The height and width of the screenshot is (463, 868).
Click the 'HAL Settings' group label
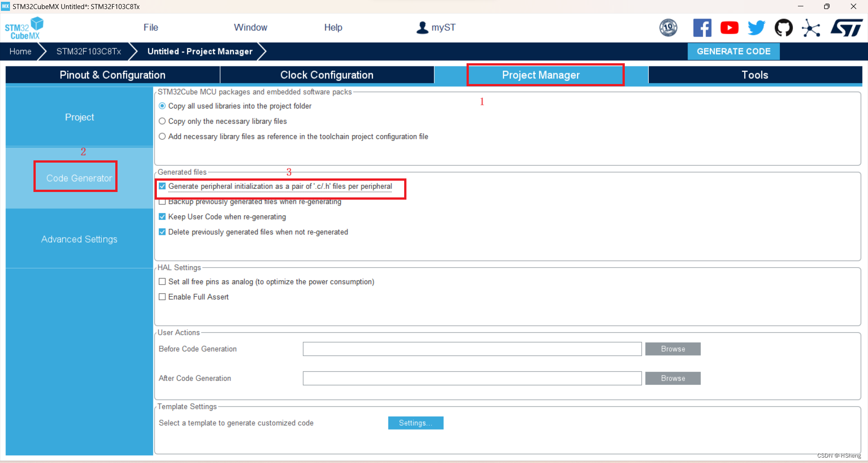pos(179,267)
